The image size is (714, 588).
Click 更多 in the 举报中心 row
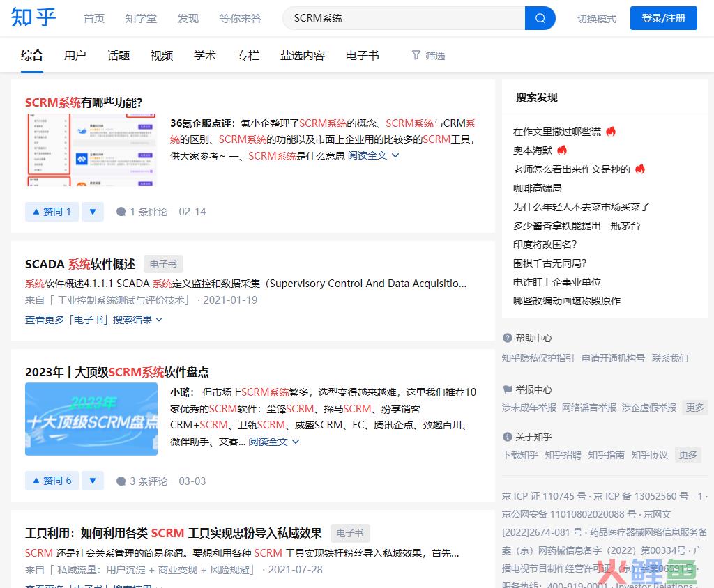click(695, 408)
